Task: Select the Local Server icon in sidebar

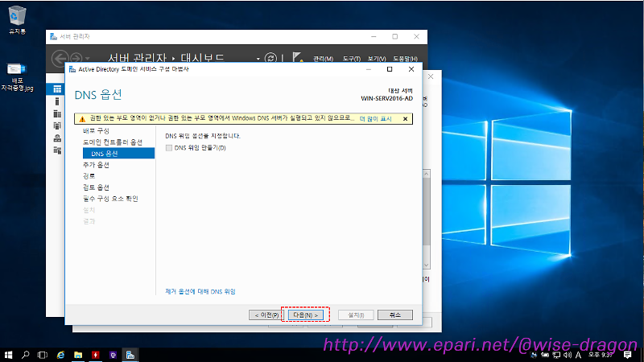Action: pos(57,101)
